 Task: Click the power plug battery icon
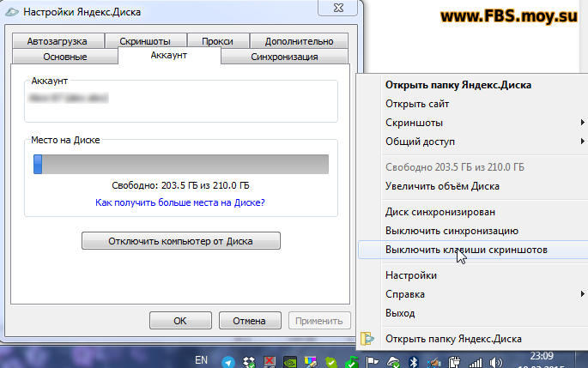(x=454, y=362)
